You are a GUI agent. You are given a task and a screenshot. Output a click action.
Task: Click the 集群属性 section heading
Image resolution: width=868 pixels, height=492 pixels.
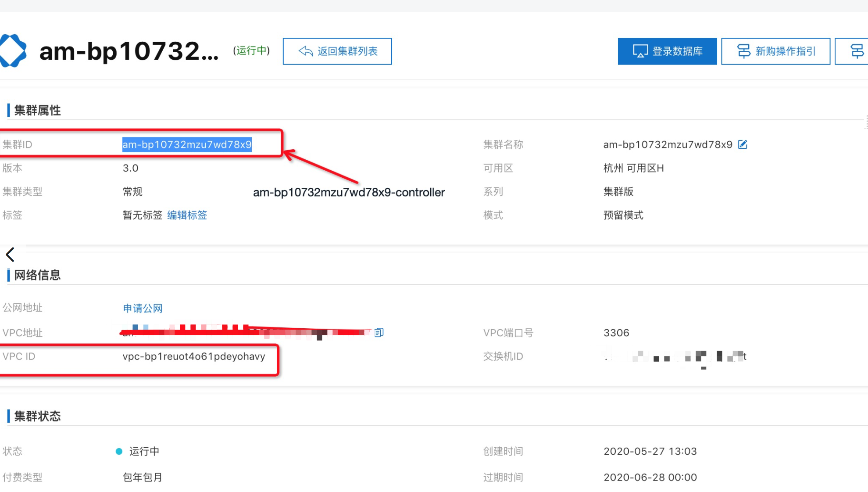coord(37,110)
